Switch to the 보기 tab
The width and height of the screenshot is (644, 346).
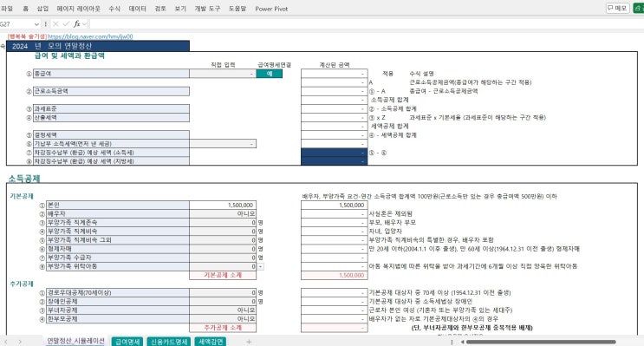[x=180, y=8]
